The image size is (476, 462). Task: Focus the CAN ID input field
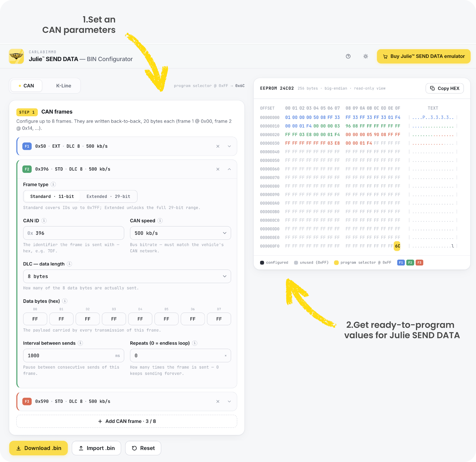74,233
